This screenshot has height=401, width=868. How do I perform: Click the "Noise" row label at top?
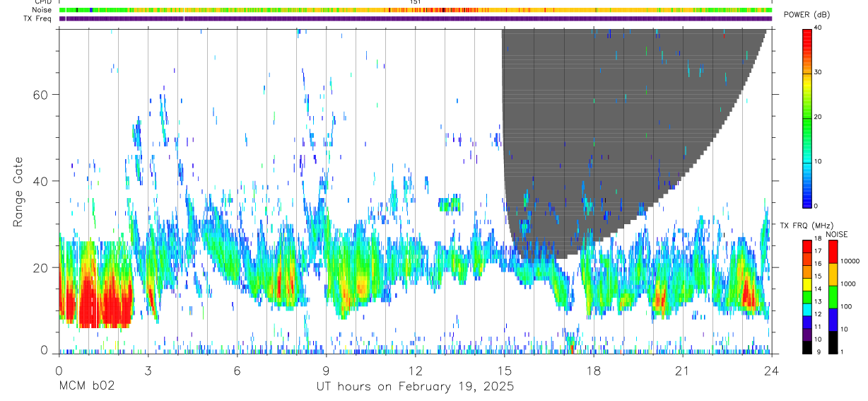point(42,10)
